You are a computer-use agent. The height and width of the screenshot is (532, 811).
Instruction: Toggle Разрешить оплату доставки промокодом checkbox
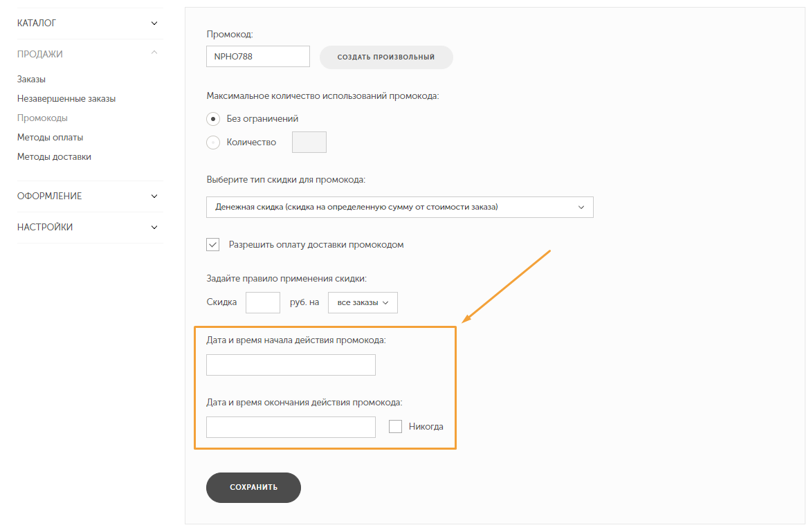click(213, 244)
